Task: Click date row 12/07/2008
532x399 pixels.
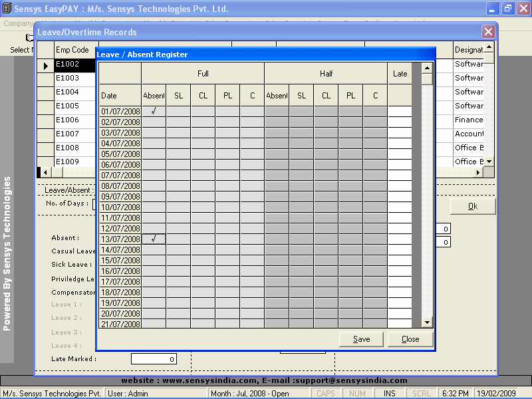Action: point(120,228)
